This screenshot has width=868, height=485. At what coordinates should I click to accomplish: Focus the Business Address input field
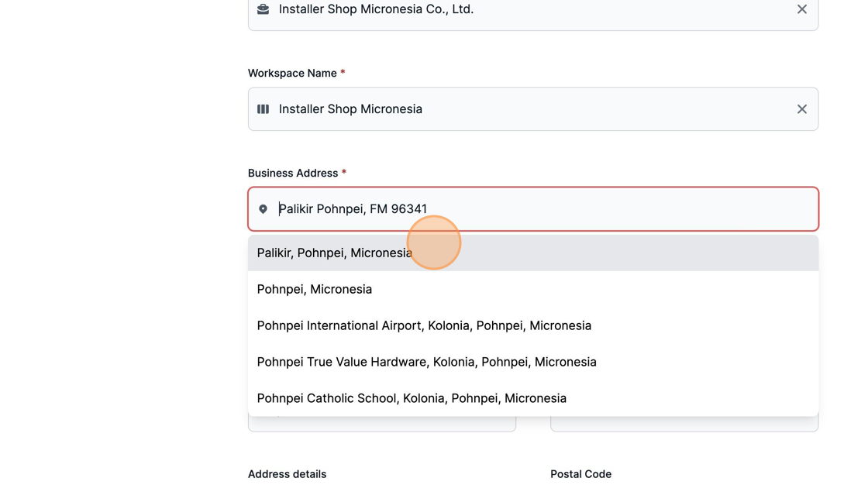click(x=533, y=208)
